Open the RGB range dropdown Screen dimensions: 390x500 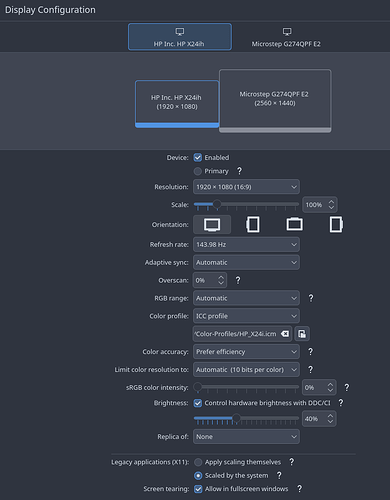[246, 298]
